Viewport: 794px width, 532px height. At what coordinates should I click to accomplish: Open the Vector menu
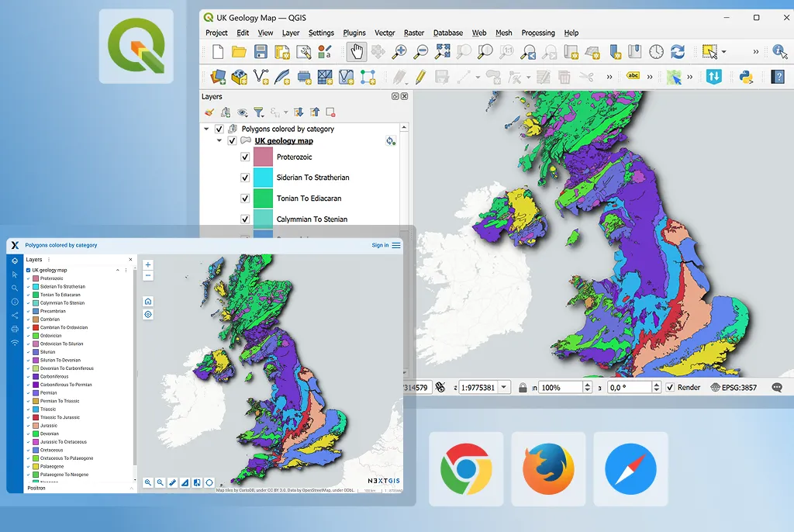click(x=385, y=33)
